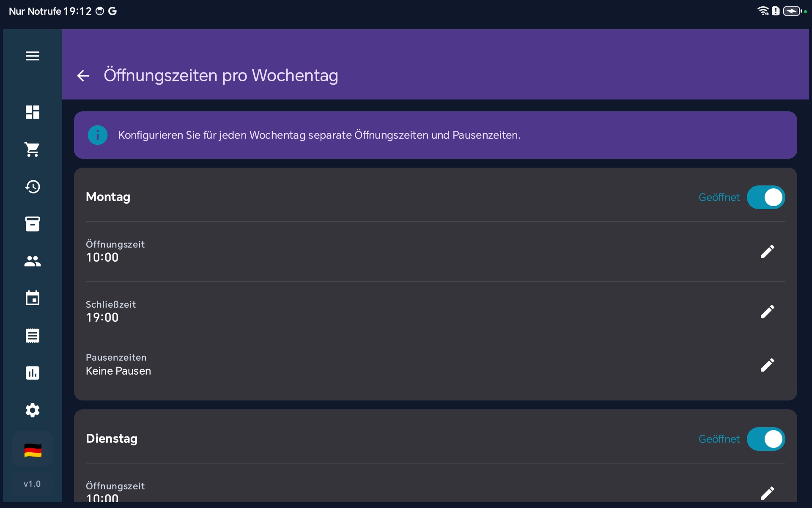The image size is (812, 508).
Task: Open the inventory archive box icon
Action: coord(33,224)
